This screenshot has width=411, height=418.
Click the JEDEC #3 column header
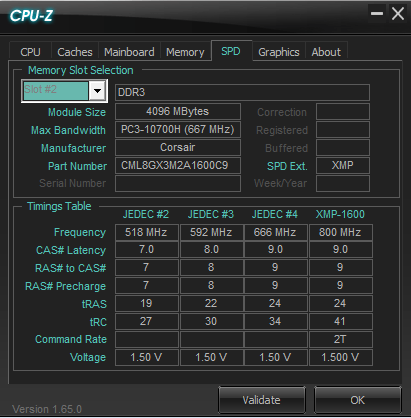click(211, 214)
